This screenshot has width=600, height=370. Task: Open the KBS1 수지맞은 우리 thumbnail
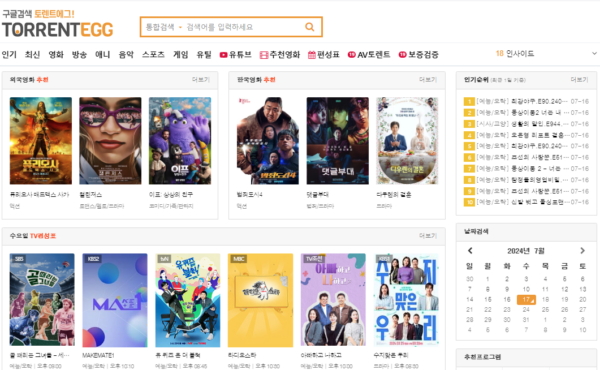coord(406,300)
